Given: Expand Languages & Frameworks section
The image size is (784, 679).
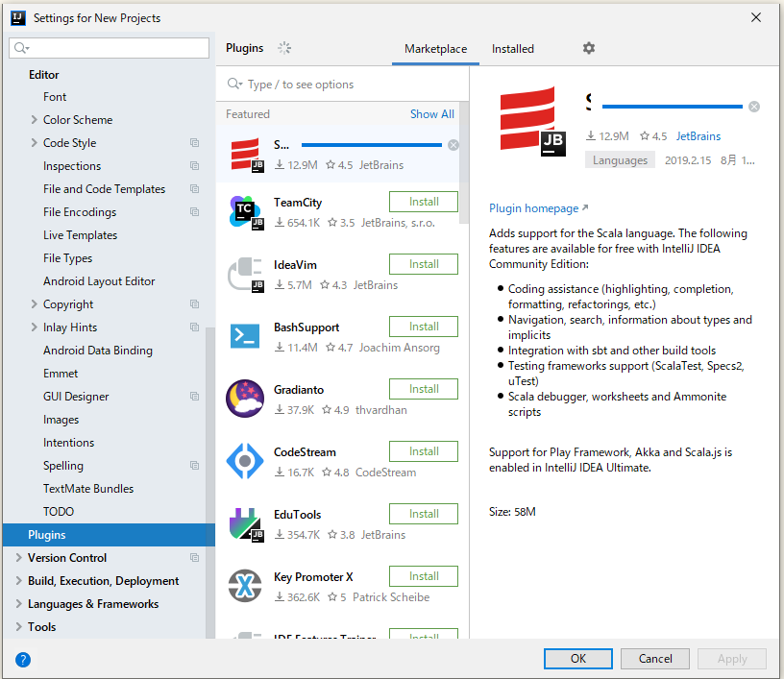Looking at the screenshot, I should (19, 603).
